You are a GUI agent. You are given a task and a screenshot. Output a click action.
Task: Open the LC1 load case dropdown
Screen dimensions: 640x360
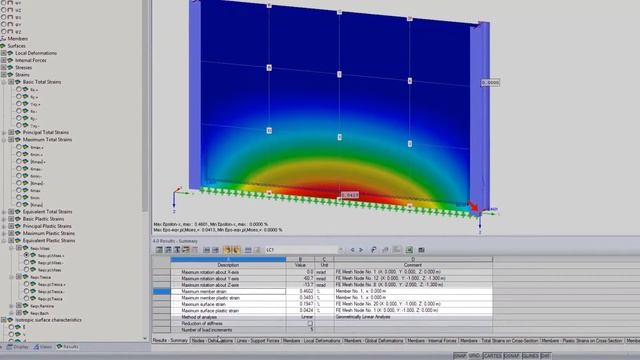point(340,250)
